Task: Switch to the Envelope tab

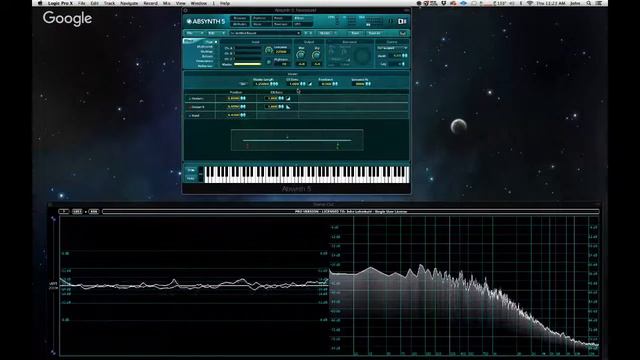Action: click(x=282, y=24)
